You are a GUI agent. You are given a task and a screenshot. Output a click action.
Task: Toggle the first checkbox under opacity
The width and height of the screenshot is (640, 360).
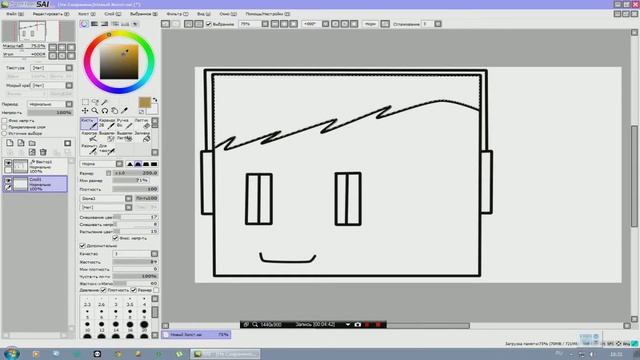tap(4, 121)
